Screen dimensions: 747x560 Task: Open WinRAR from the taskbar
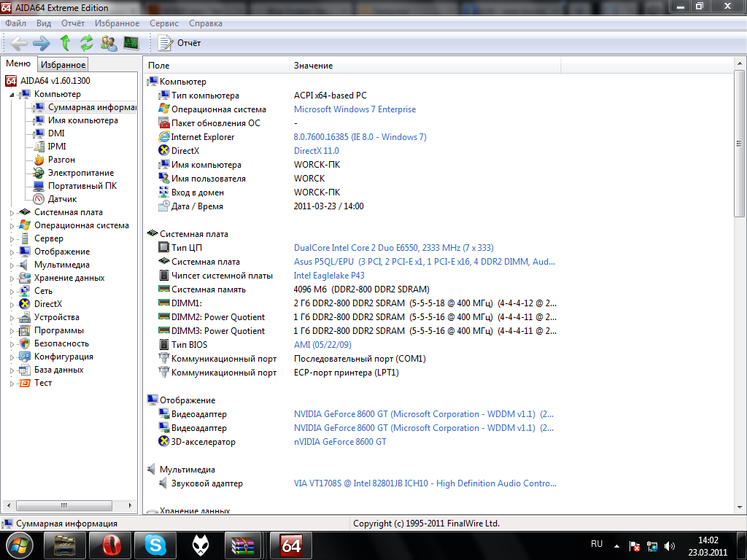click(243, 545)
